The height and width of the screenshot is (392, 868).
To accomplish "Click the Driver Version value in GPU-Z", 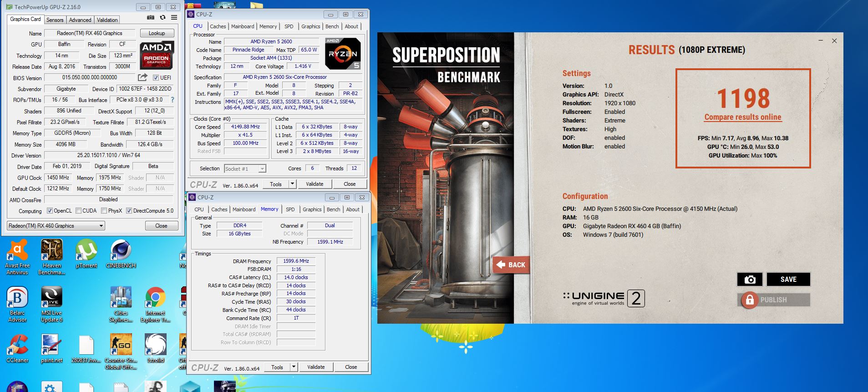I will tap(109, 155).
